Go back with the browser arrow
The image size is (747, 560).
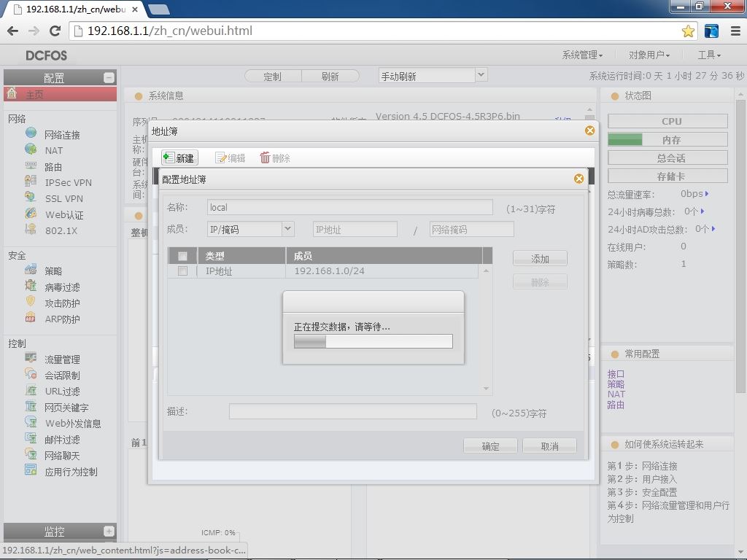[13, 31]
